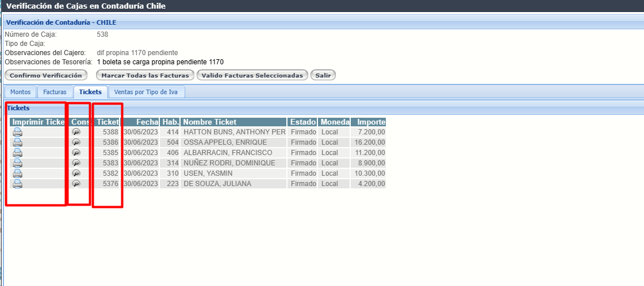Select the Tickets tab
Image resolution: width=644 pixels, height=286 pixels.
click(x=90, y=92)
